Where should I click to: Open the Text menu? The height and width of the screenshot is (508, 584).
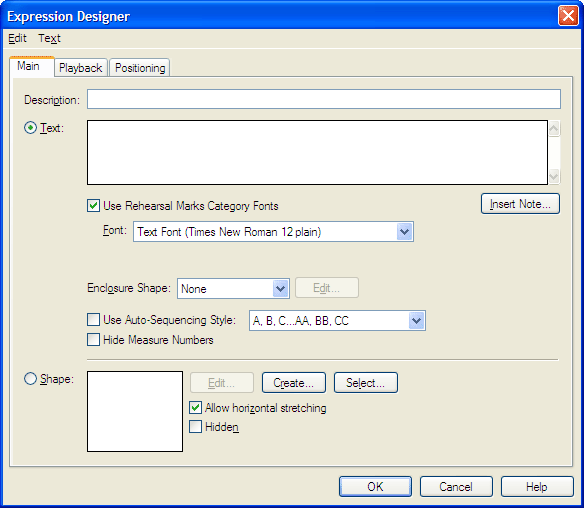click(49, 38)
